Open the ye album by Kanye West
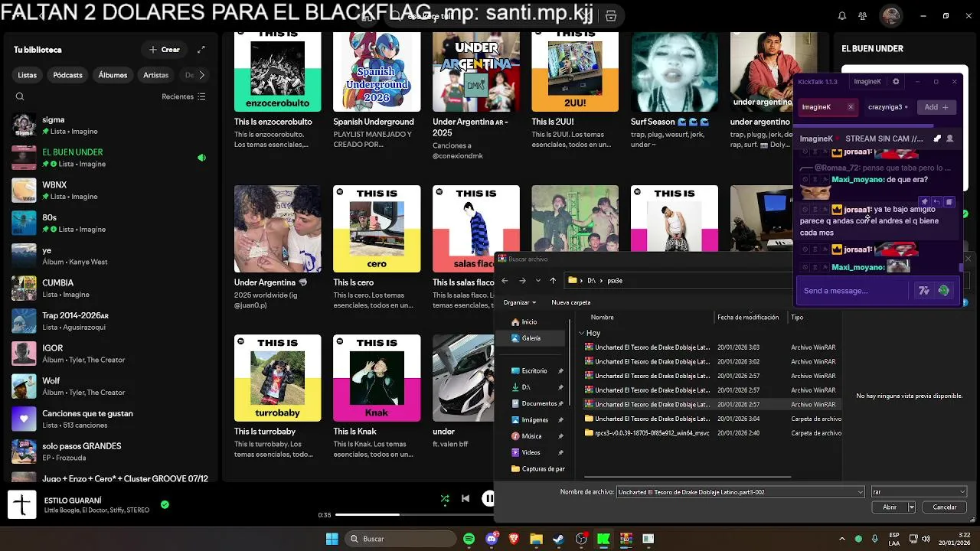 tap(109, 256)
